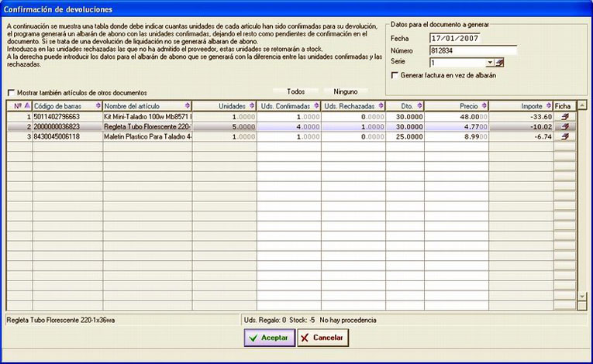Viewport: 593px width, 364px height.
Task: Click the Cancelar button
Action: coord(322,338)
